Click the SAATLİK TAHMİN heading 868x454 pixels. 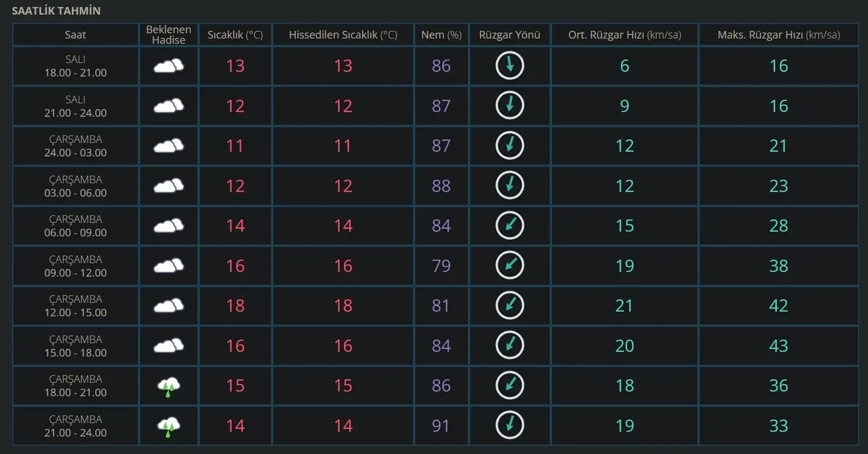56,12
